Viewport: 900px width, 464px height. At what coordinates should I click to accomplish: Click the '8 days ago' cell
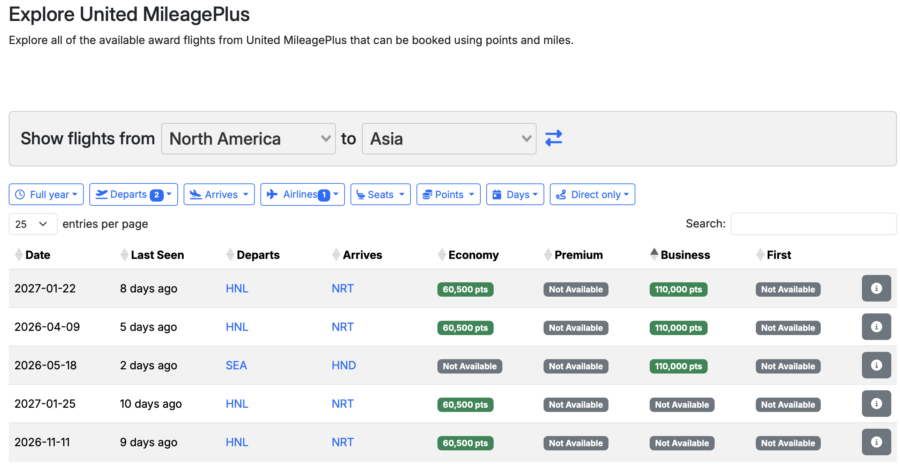click(x=148, y=288)
